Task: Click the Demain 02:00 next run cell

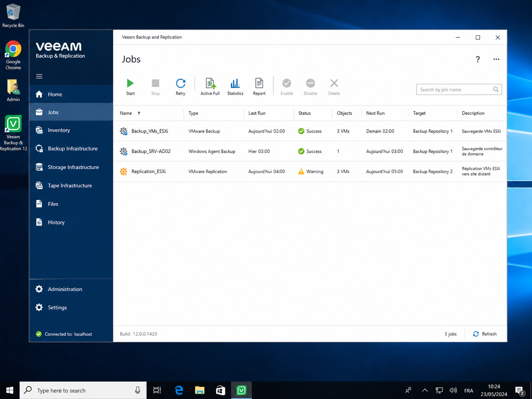Action: (380, 131)
